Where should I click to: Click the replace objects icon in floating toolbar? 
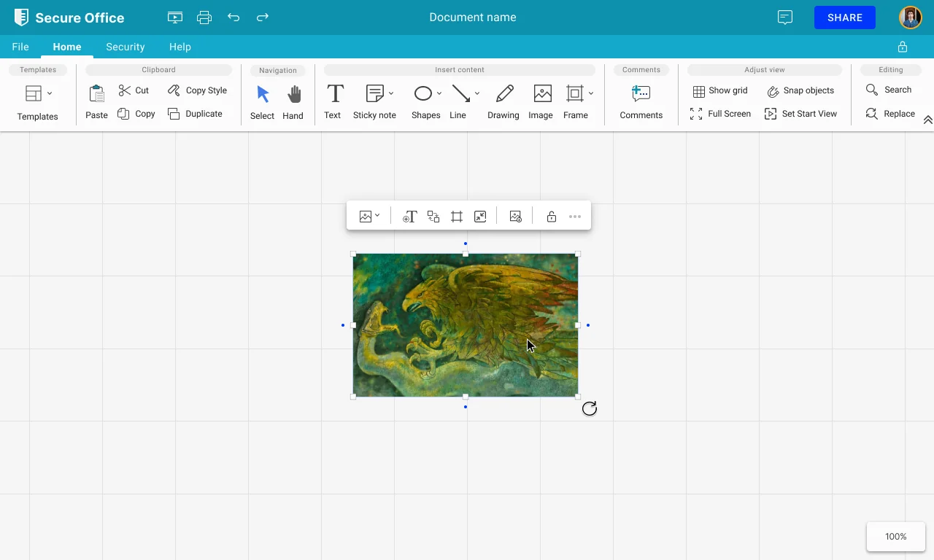tap(433, 217)
